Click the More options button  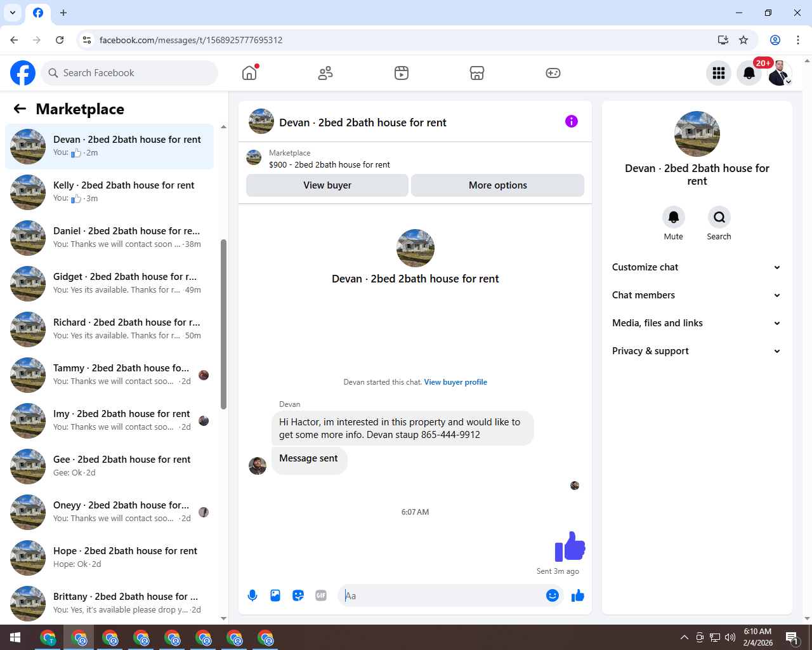[x=498, y=185]
